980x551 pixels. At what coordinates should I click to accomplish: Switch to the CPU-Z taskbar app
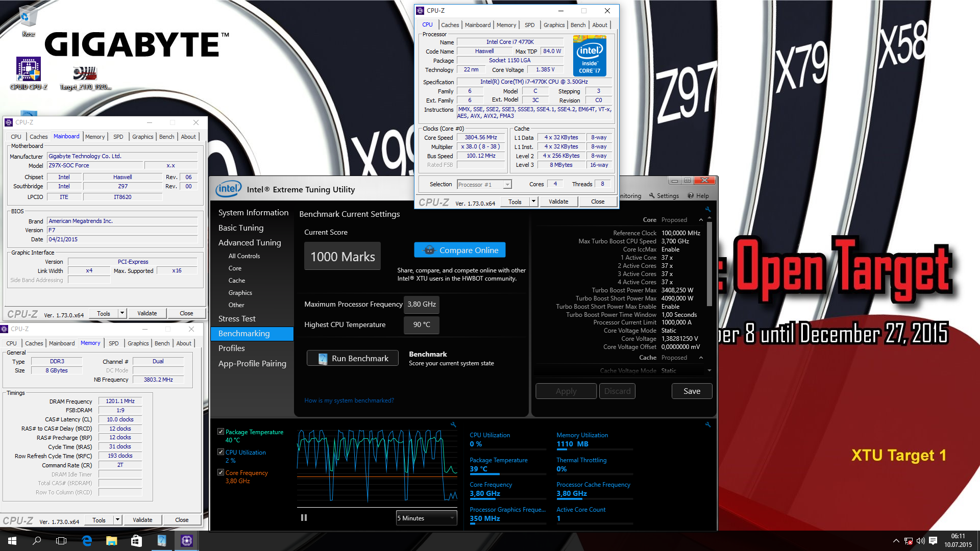(x=186, y=541)
